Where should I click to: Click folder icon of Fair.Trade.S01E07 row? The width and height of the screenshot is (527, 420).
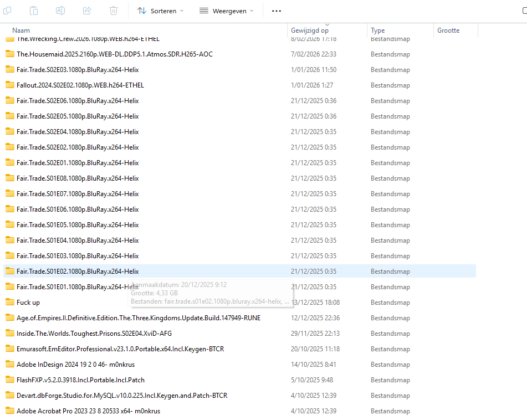tap(10, 193)
